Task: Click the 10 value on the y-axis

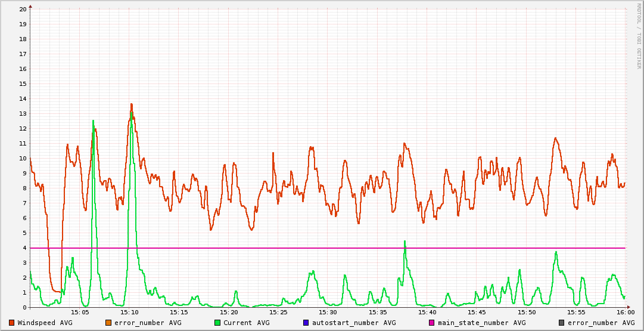Action: pos(23,159)
